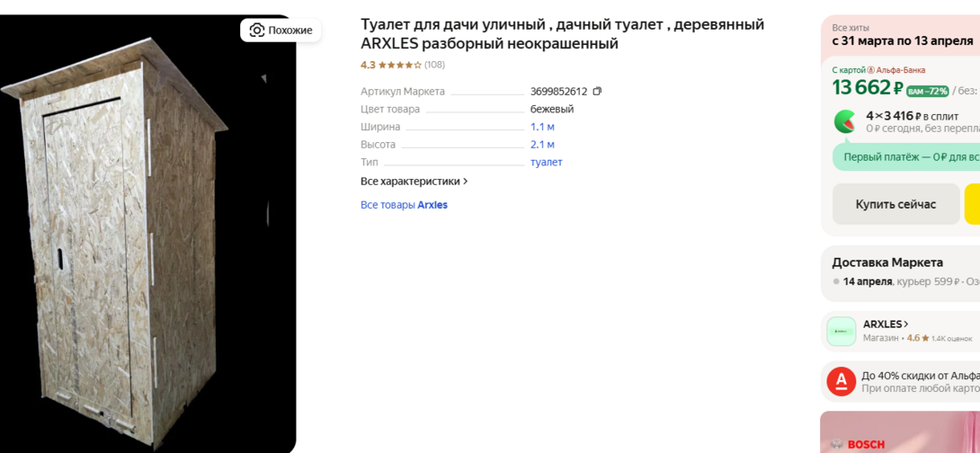The width and height of the screenshot is (980, 453).
Task: Click the ARXLES store logo icon
Action: 842,332
